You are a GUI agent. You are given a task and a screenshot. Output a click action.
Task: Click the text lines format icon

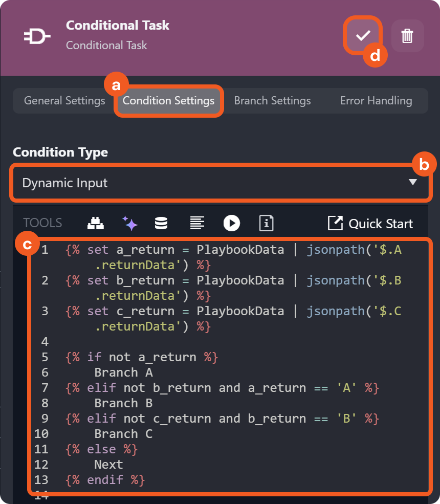(x=197, y=223)
